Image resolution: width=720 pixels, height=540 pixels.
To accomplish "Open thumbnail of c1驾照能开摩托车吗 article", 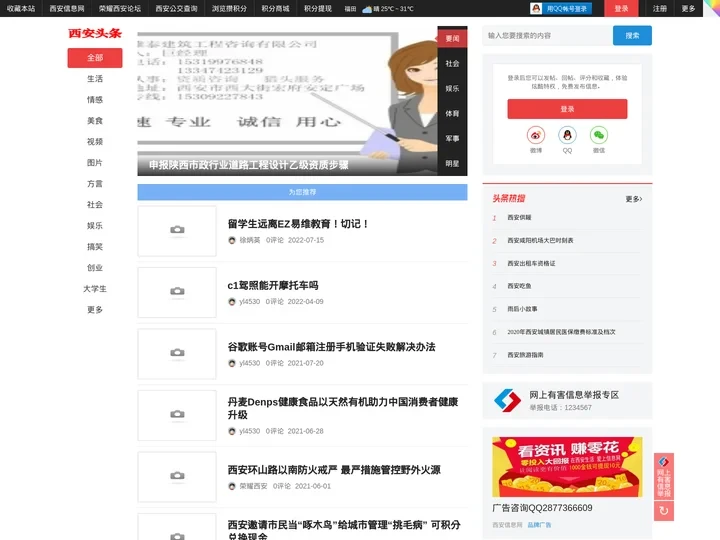I will pyautogui.click(x=177, y=292).
